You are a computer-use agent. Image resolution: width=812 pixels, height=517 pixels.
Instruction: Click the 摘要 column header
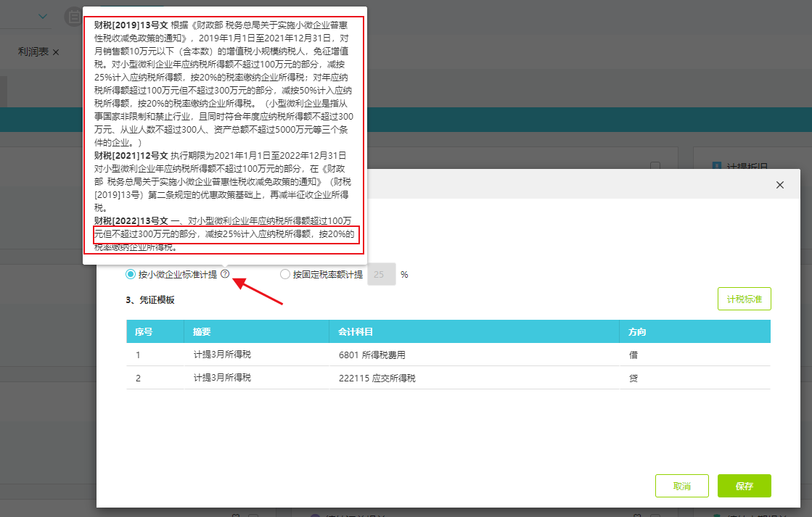pyautogui.click(x=202, y=331)
